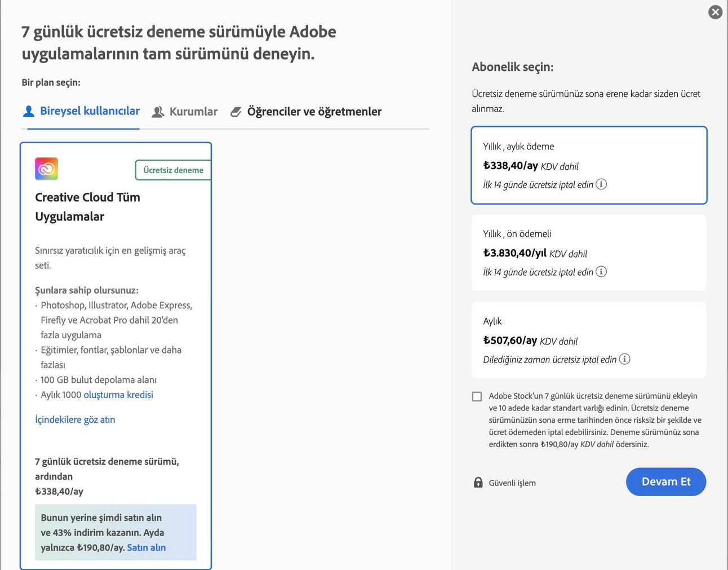
Task: Open info icon on the Aylık plan
Action: pyautogui.click(x=624, y=359)
